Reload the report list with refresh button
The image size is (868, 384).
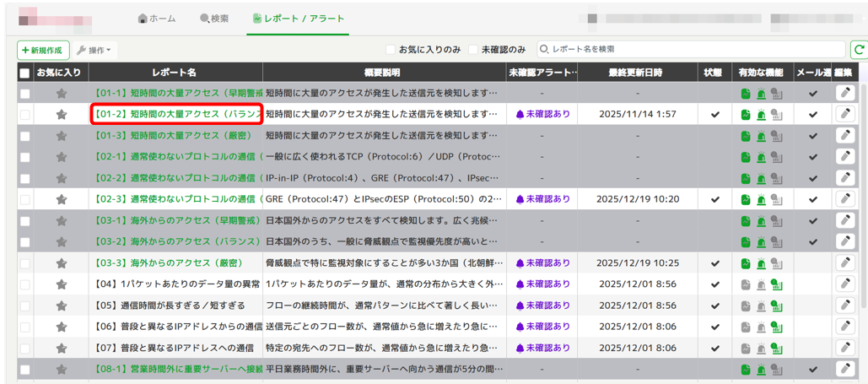pos(859,50)
